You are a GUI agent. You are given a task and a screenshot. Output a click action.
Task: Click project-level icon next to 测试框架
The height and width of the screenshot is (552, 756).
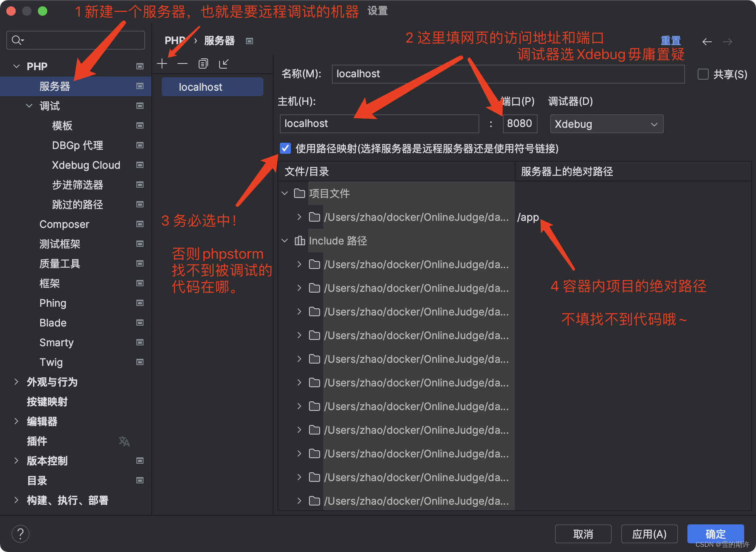tap(140, 244)
